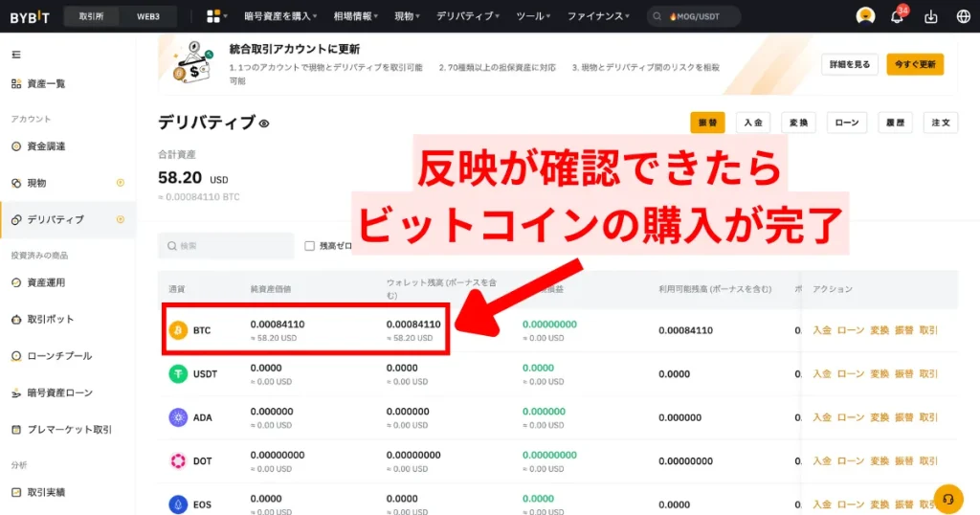Image resolution: width=980 pixels, height=515 pixels.
Task: Expand 暗号資産を購入 dropdown menu
Action: [280, 16]
